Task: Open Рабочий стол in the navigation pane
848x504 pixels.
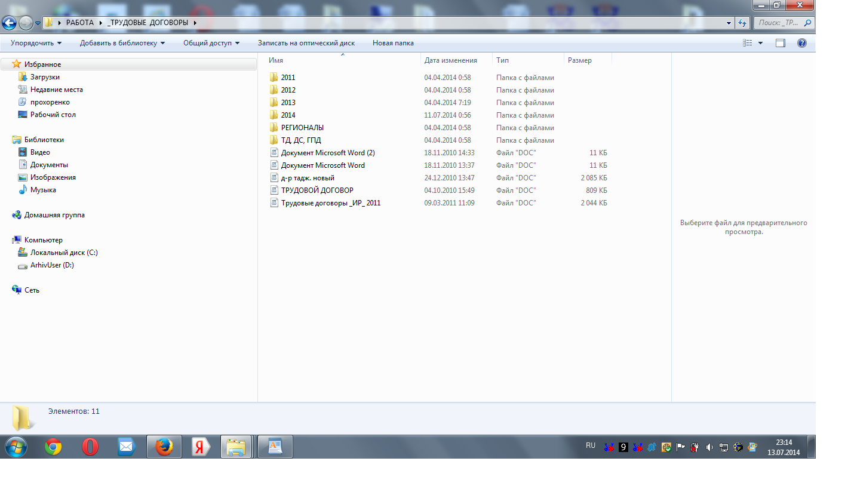Action: tap(53, 115)
